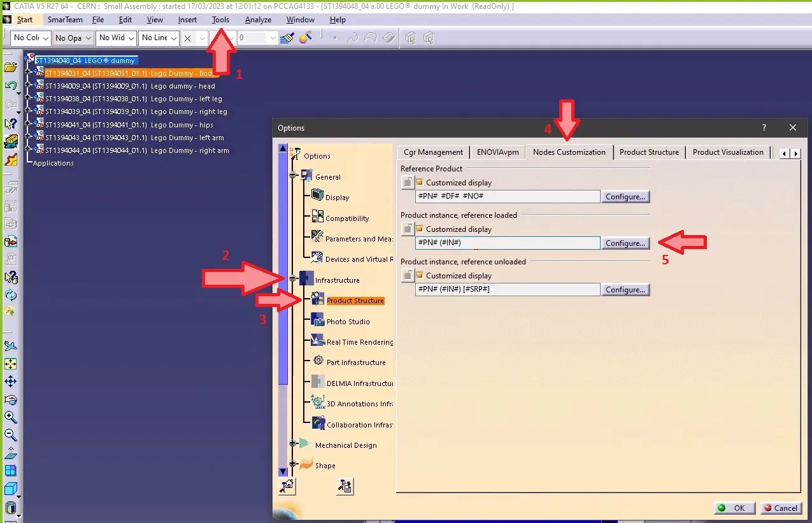
Task: Select Part Infrastructure gear icon
Action: pos(318,361)
